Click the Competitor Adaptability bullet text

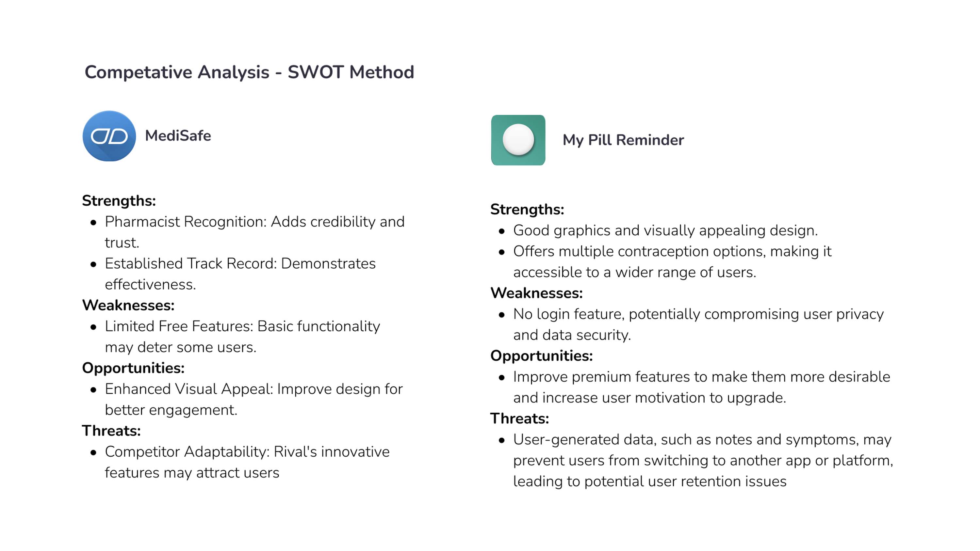(x=247, y=462)
